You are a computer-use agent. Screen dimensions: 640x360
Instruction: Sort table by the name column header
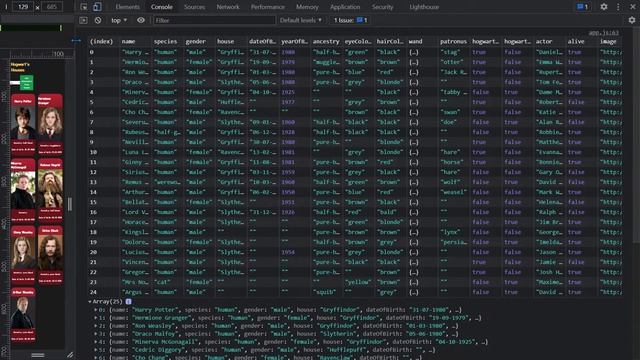point(136,42)
